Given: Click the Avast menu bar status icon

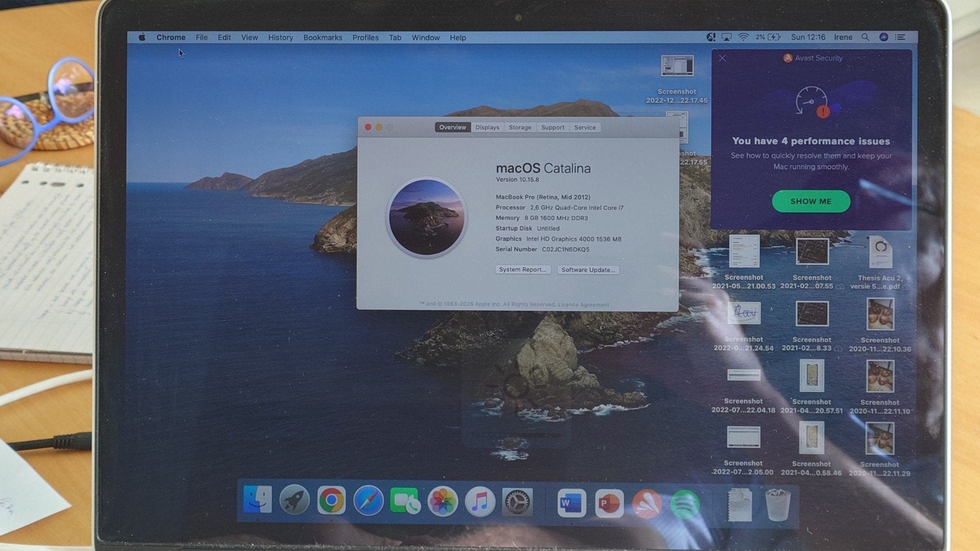Looking at the screenshot, I should pyautogui.click(x=710, y=37).
